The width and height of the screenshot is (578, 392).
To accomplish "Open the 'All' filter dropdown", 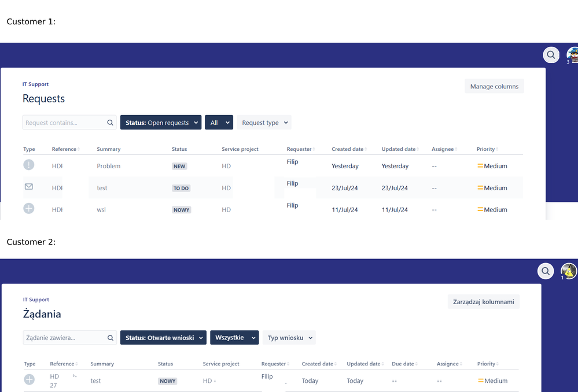I will 219,123.
